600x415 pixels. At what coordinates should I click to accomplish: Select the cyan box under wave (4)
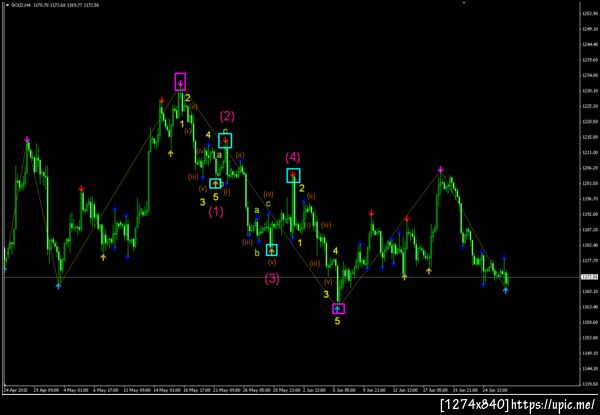coord(293,175)
